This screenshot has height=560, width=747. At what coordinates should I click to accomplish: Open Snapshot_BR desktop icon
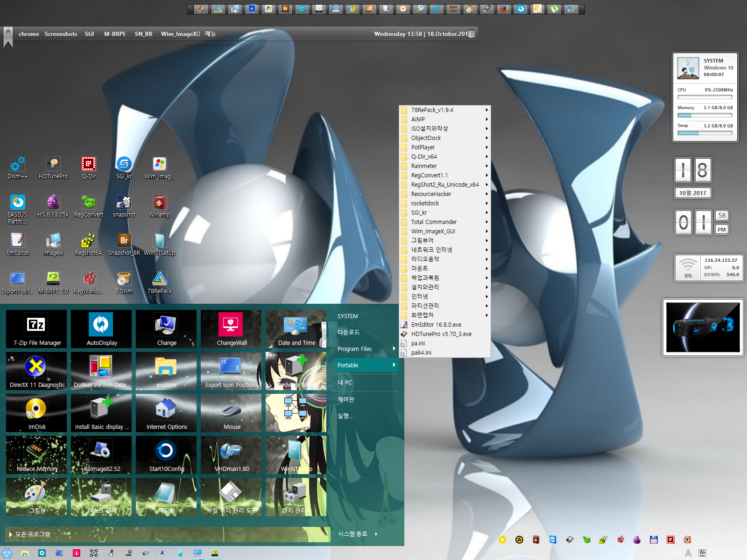pos(124,245)
